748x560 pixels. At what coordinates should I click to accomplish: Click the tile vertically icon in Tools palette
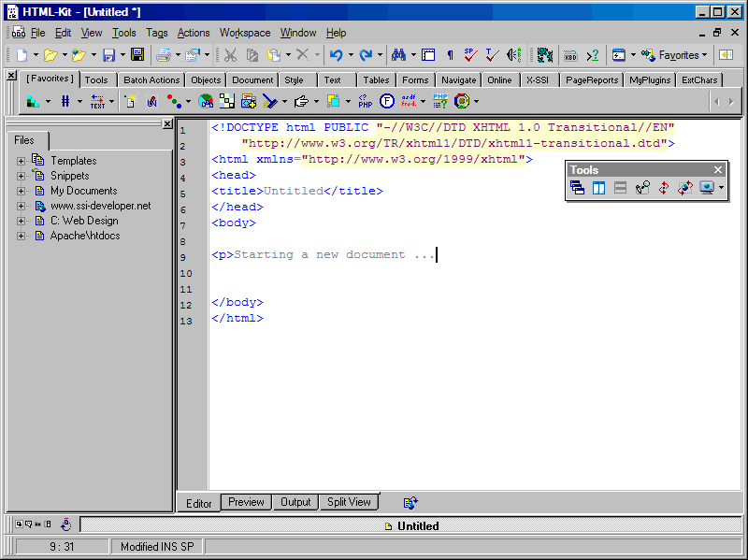pyautogui.click(x=598, y=188)
